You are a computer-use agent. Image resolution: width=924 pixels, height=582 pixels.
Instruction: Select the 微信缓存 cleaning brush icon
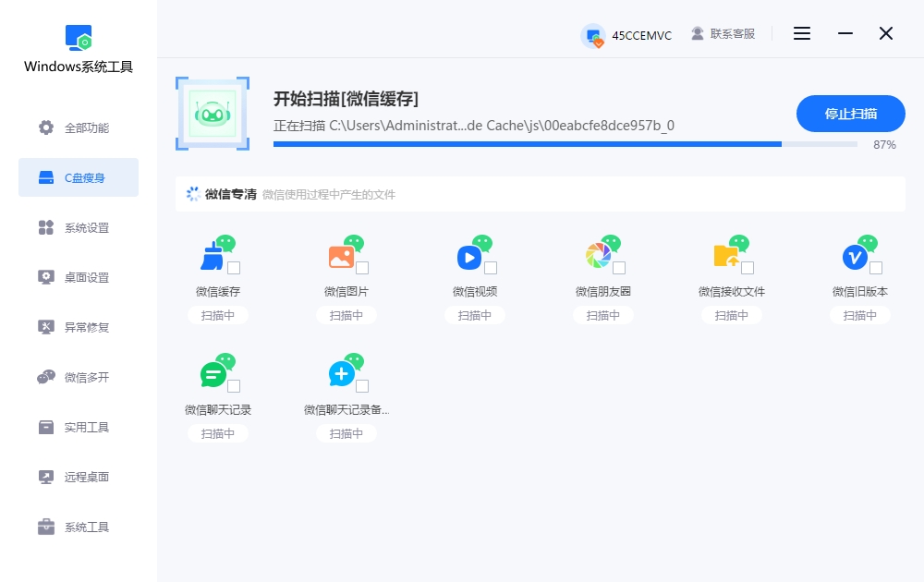tap(213, 254)
